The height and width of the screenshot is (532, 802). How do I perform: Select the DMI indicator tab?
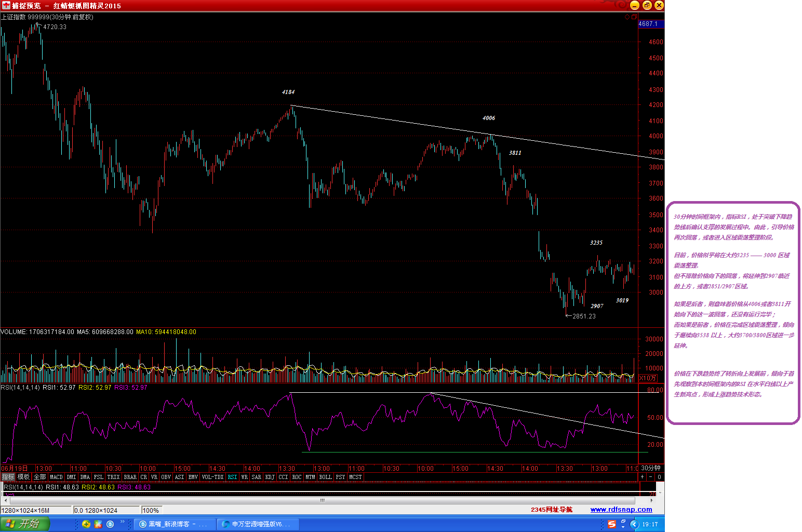point(71,477)
